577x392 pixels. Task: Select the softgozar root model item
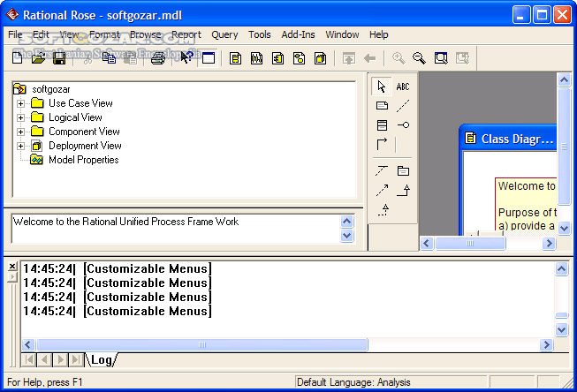pos(50,89)
